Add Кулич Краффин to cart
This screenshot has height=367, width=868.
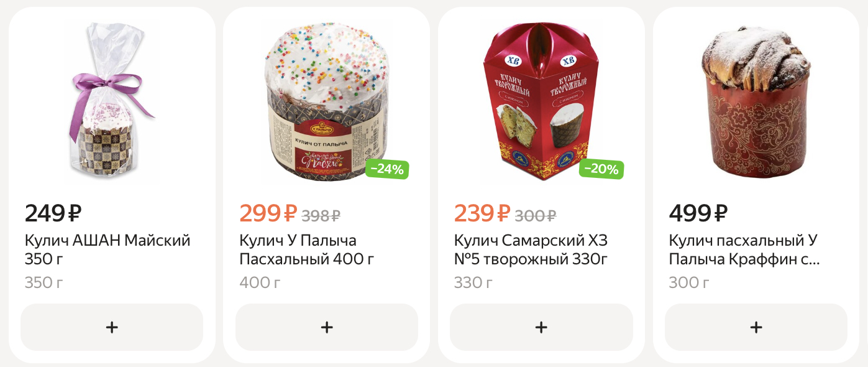756,327
